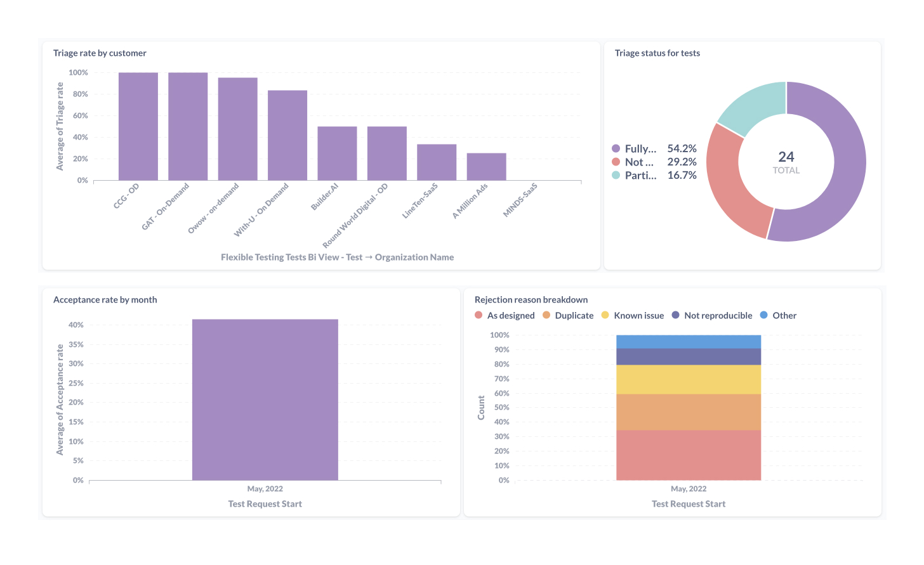
Task: Click the teal Parti legend dot
Action: pos(616,176)
